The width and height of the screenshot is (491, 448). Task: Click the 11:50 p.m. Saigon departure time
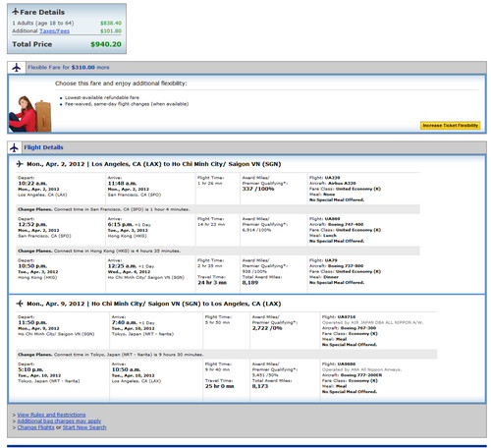tap(32, 322)
